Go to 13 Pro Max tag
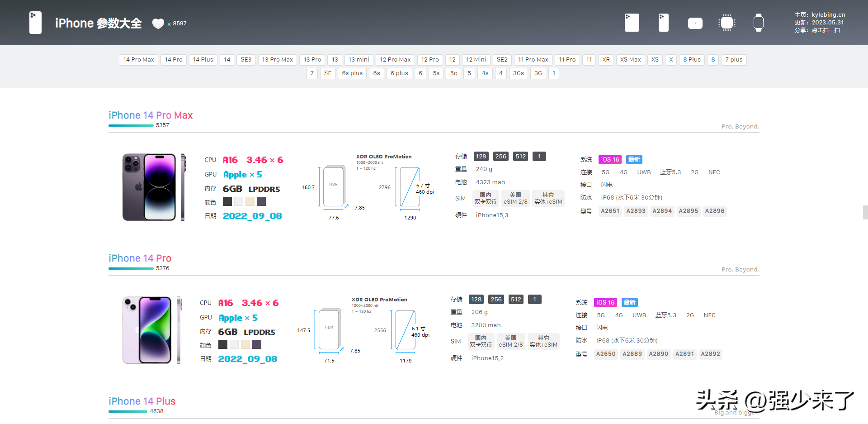Viewport: 868px width, 424px height. tap(278, 60)
